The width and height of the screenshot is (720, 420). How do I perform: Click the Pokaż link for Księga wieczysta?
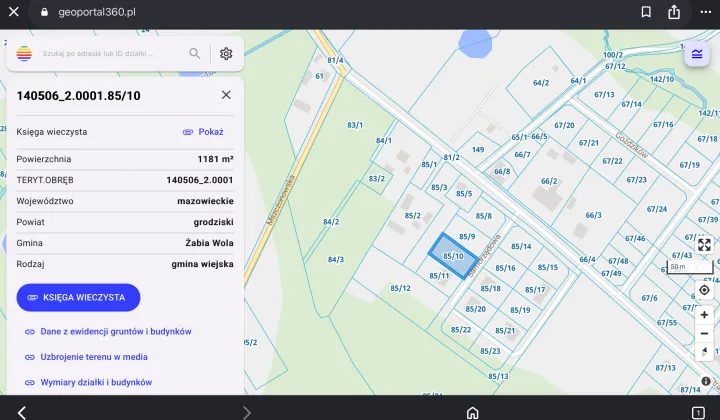(x=203, y=132)
